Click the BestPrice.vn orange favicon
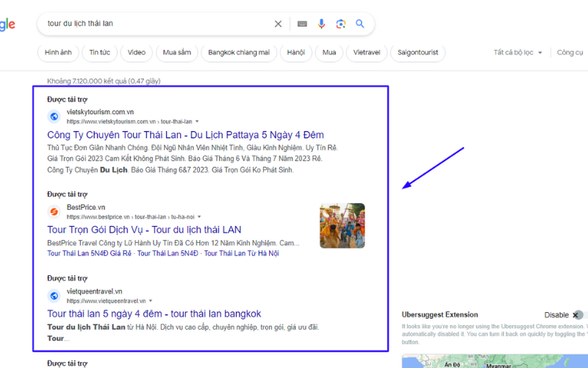This screenshot has width=588, height=368. tap(54, 212)
